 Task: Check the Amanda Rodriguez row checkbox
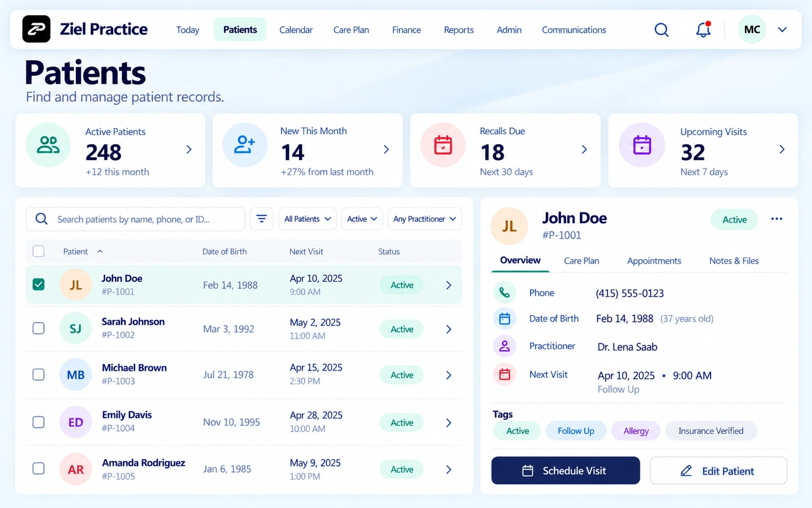38,469
